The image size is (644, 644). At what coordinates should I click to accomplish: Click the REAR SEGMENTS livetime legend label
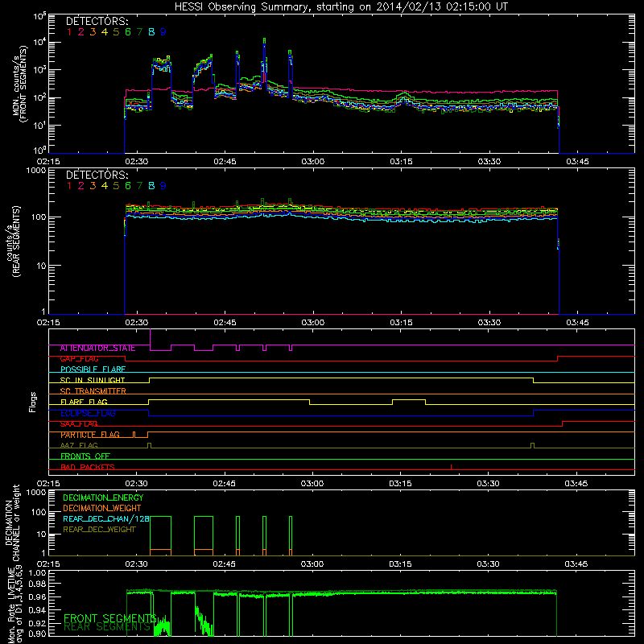(x=107, y=627)
